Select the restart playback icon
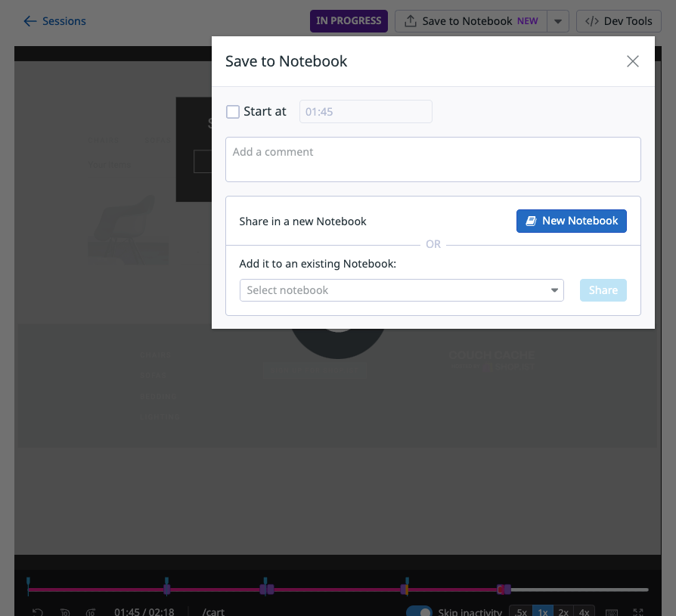This screenshot has height=616, width=676. coord(38,611)
